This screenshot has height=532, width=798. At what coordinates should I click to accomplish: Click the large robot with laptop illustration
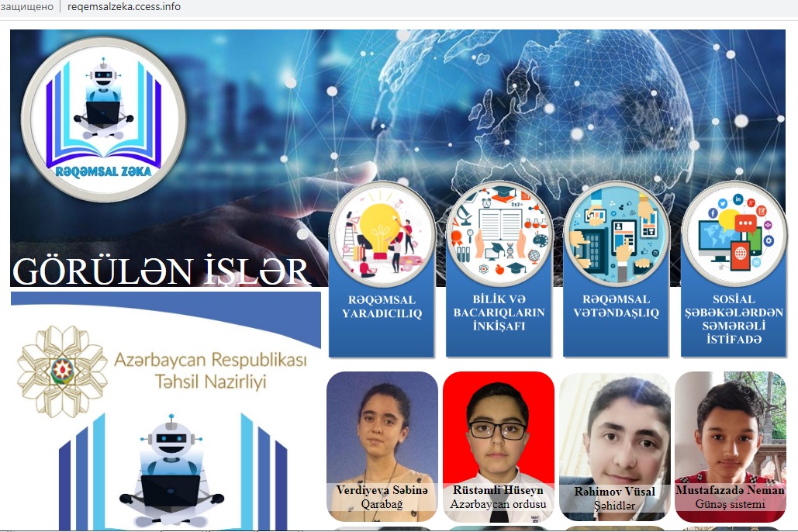[x=172, y=471]
